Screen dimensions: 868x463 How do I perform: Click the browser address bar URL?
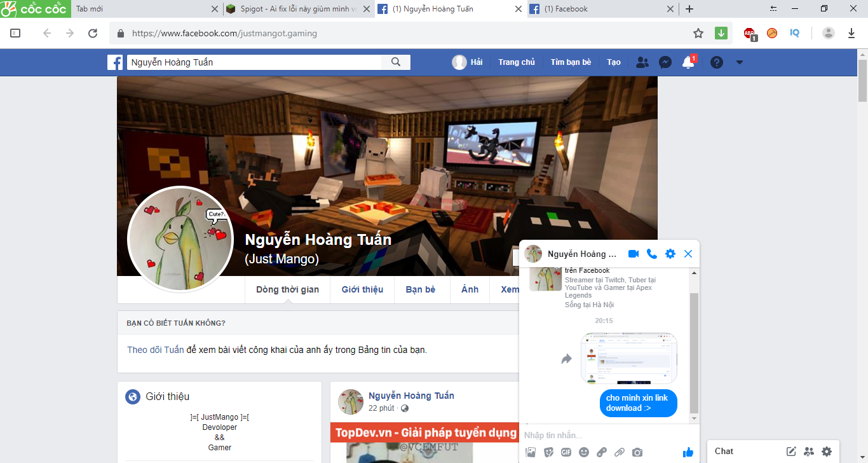[x=224, y=33]
